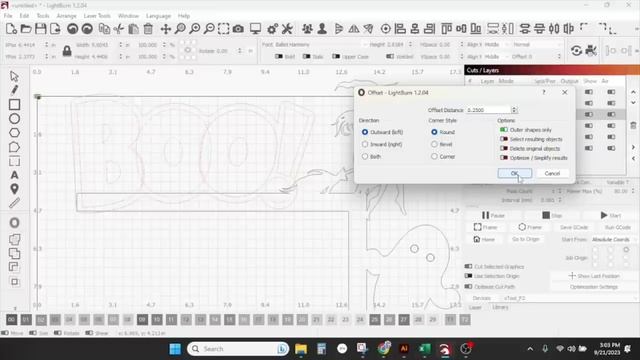Choose the Ellipse tool in left toolbar
640x360 pixels.
[x=14, y=119]
